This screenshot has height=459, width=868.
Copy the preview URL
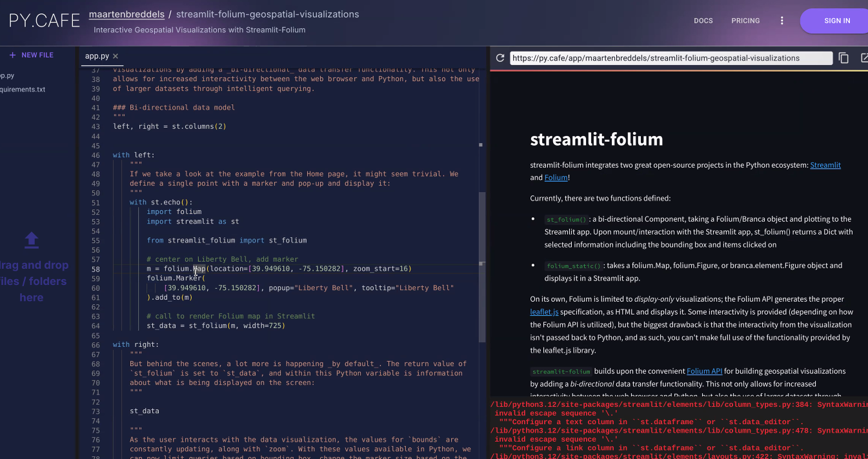(x=843, y=58)
